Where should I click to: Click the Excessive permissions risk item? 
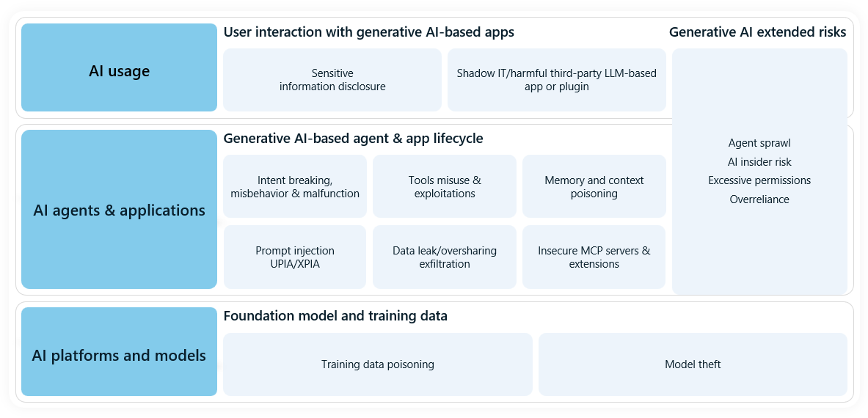pos(759,180)
